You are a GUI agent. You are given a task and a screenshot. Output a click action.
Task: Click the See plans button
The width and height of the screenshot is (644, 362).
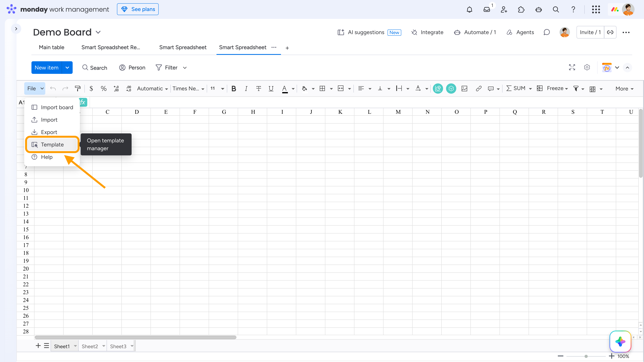tap(138, 9)
